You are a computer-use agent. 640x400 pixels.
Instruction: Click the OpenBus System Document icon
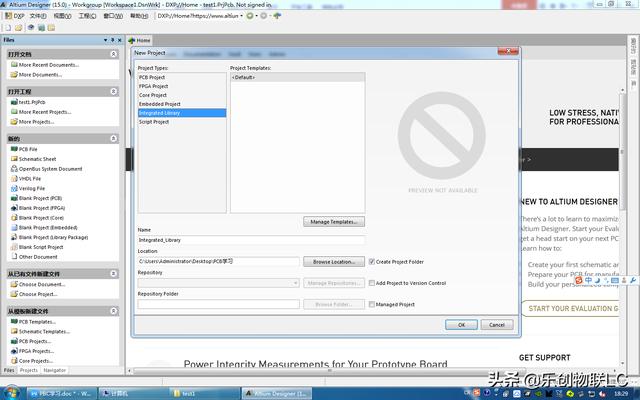(x=14, y=169)
